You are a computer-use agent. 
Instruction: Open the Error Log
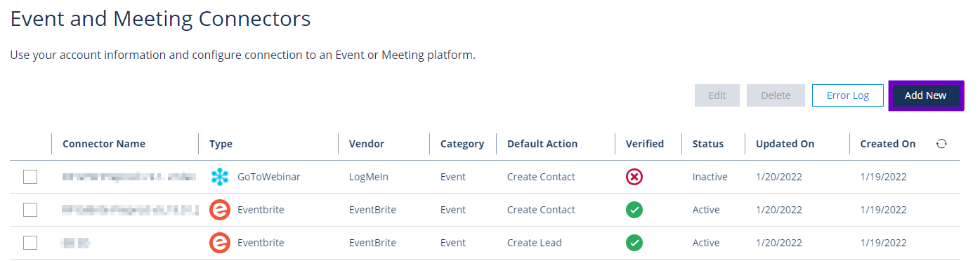(847, 95)
